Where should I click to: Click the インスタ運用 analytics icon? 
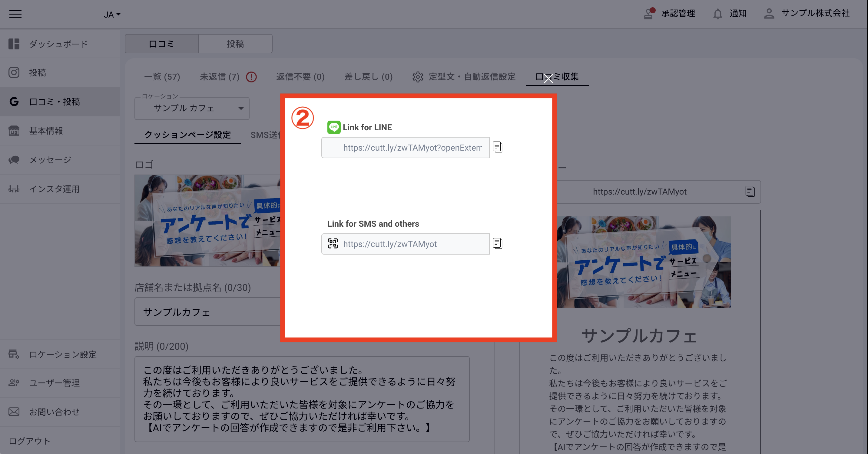click(14, 189)
